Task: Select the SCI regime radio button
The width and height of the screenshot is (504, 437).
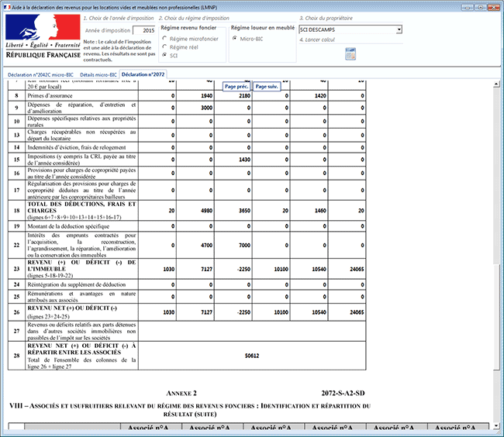Action: (164, 56)
